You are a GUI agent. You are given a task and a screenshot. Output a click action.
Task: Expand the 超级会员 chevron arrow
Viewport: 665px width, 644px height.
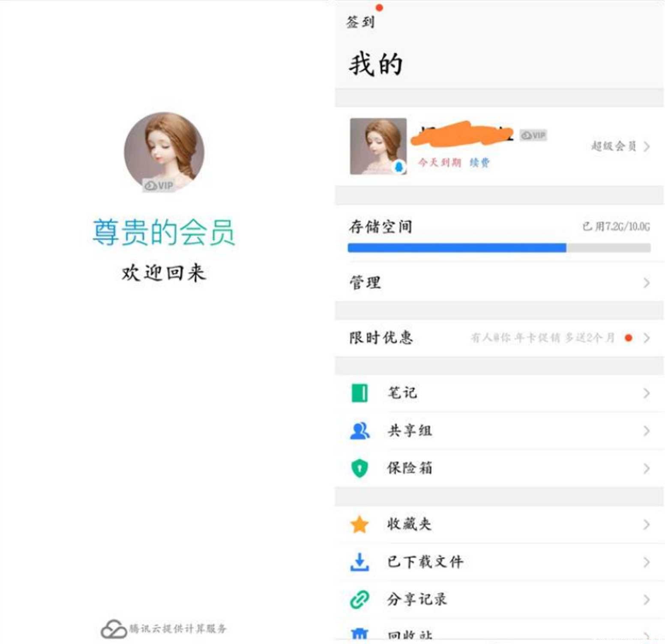pos(647,146)
